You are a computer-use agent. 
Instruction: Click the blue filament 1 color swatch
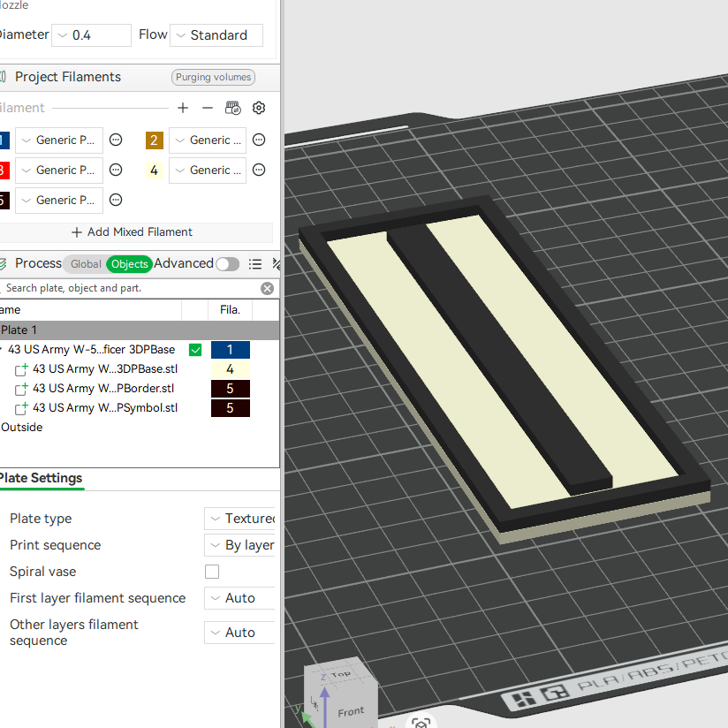[4, 140]
